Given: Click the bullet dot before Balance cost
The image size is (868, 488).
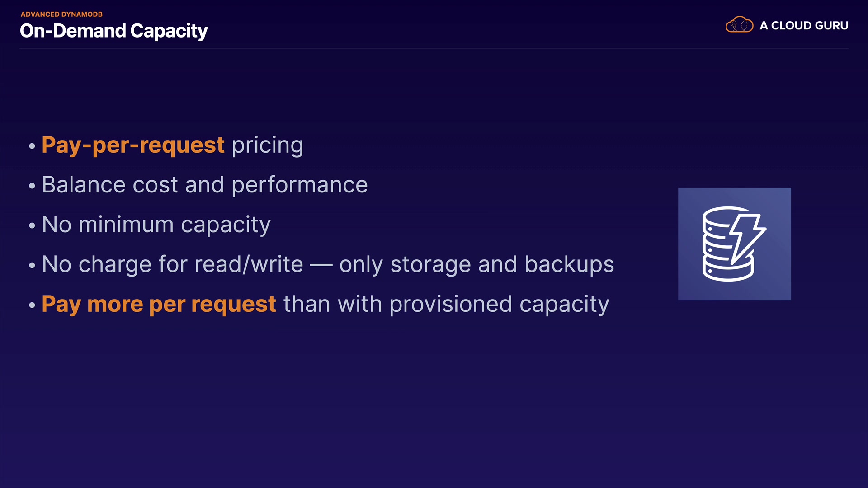Looking at the screenshot, I should [x=32, y=186].
